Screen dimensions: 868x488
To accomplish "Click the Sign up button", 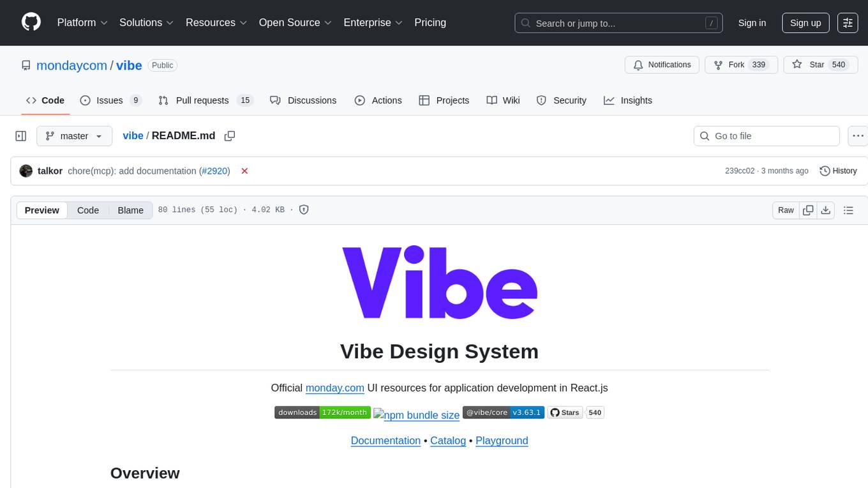I will point(805,23).
